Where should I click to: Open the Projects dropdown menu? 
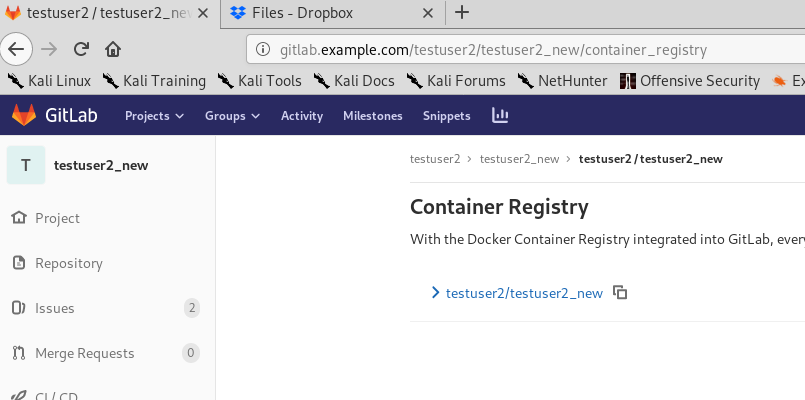[154, 116]
